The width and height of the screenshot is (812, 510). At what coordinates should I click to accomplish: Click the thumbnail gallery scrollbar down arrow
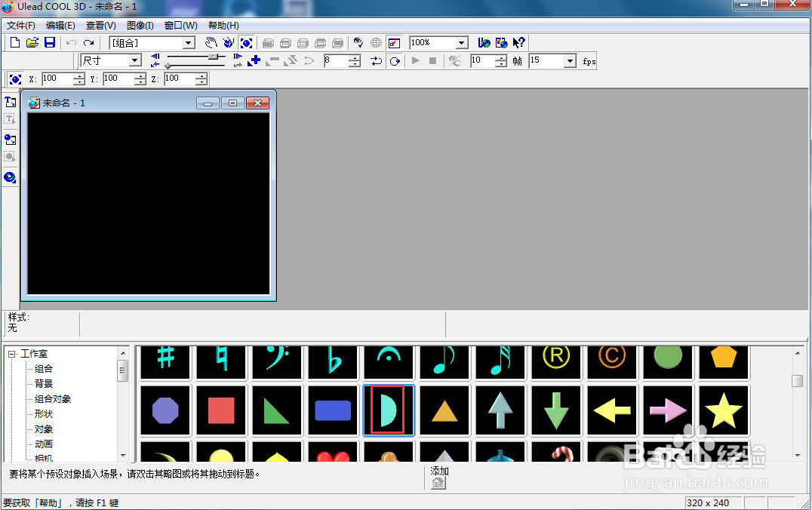pyautogui.click(x=798, y=456)
